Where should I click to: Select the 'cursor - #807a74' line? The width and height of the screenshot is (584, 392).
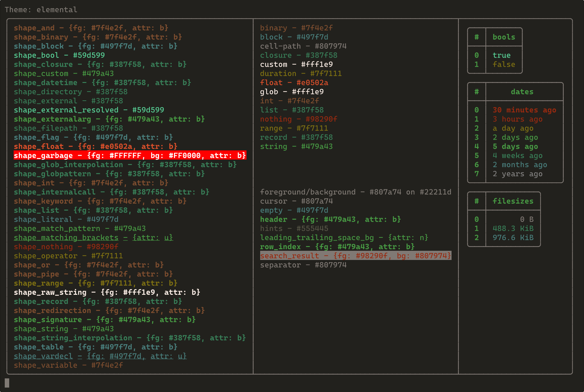point(297,201)
